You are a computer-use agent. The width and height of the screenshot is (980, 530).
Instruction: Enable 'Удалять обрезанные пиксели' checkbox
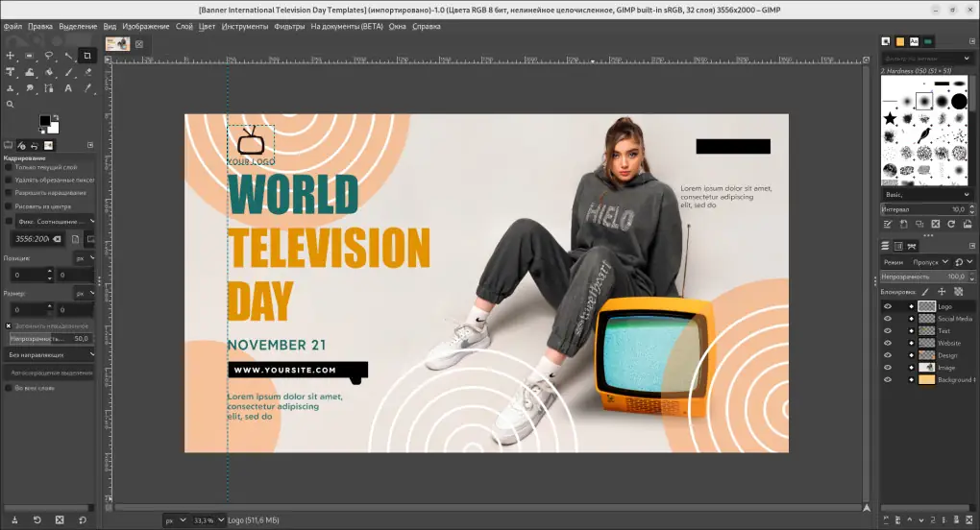point(9,180)
